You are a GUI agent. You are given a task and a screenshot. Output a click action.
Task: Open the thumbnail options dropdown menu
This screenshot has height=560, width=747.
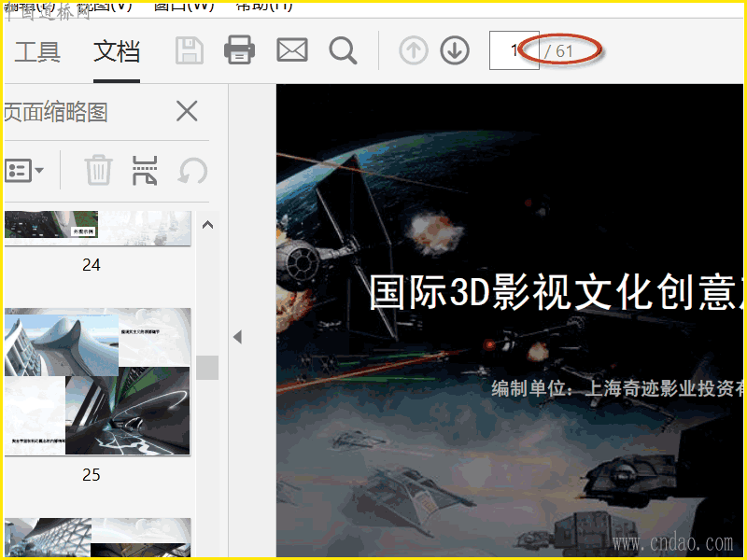click(24, 171)
